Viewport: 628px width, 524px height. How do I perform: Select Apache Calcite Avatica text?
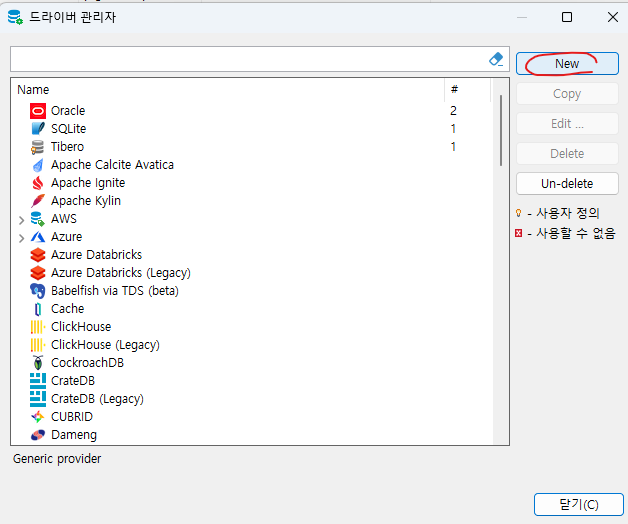tap(113, 165)
